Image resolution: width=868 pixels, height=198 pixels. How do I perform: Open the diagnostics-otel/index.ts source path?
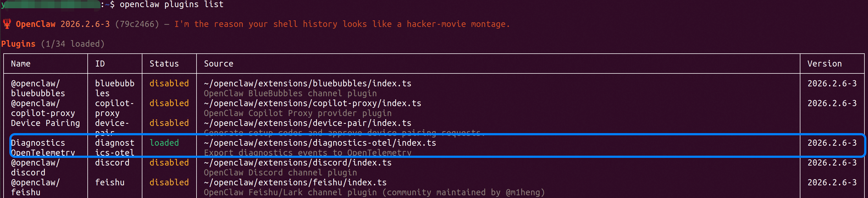[320, 143]
